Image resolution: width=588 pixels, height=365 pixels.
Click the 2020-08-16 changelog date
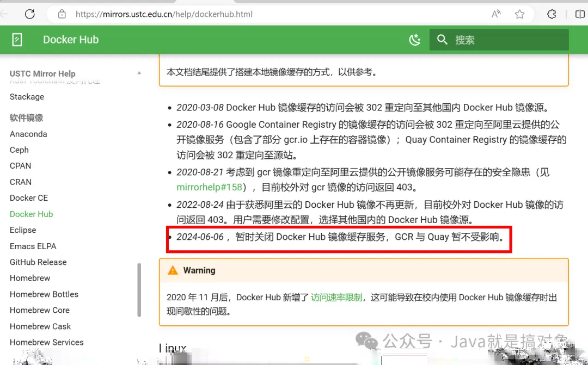(x=200, y=125)
